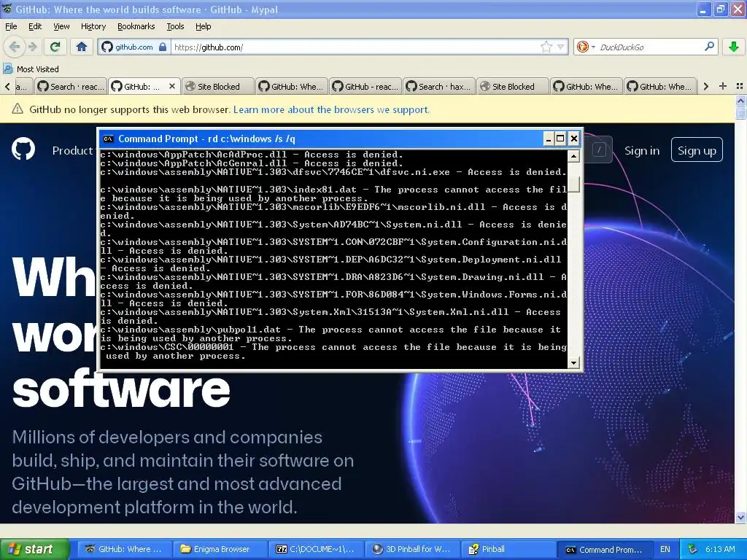The image size is (747, 560).
Task: Switch to Command Prompt taskbar item
Action: (x=606, y=549)
